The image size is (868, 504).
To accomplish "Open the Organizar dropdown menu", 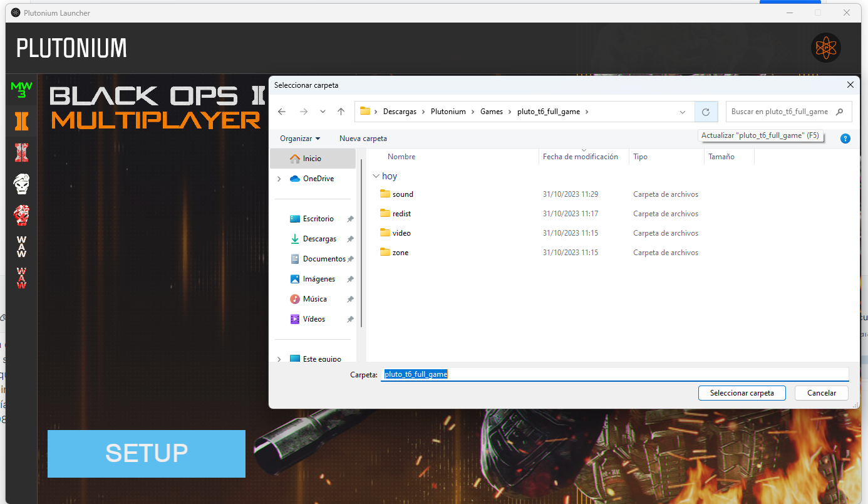I will (x=300, y=139).
